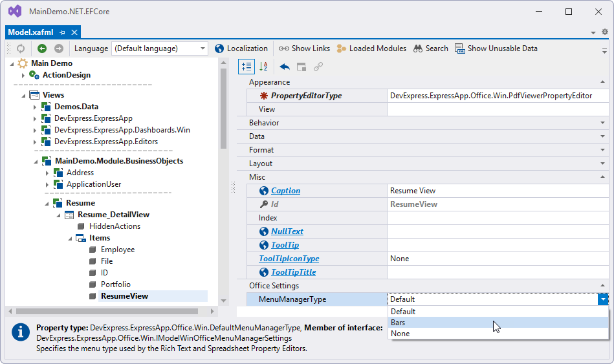Click the tree scroll right arrow
Screen dimensions: 614x364
[212, 311]
